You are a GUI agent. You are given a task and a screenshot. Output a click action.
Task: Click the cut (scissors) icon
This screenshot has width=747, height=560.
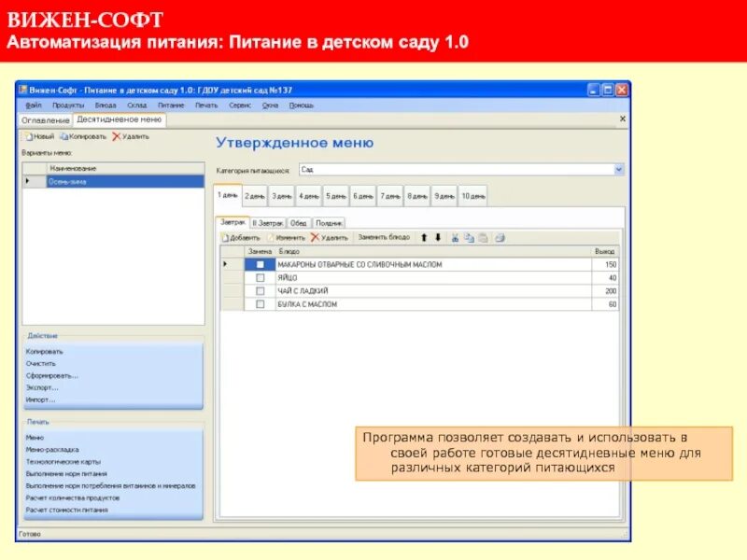455,238
